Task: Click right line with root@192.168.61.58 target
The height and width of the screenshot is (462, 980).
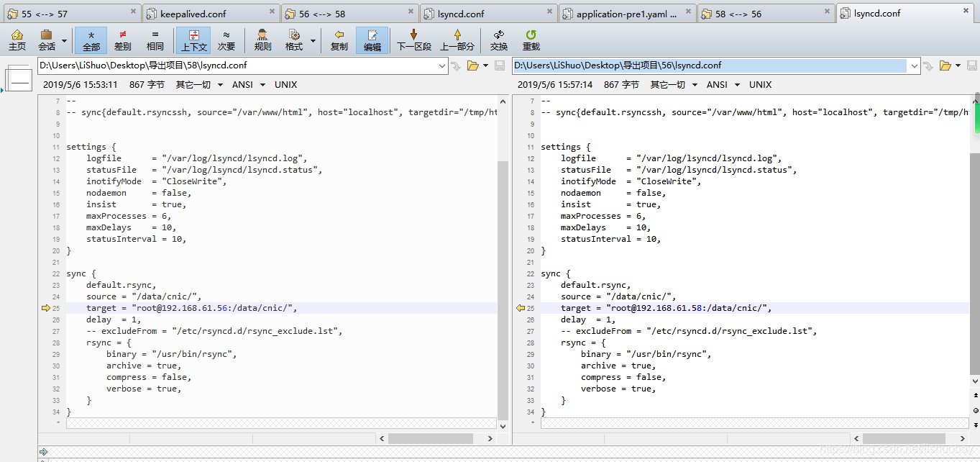Action: coord(754,308)
